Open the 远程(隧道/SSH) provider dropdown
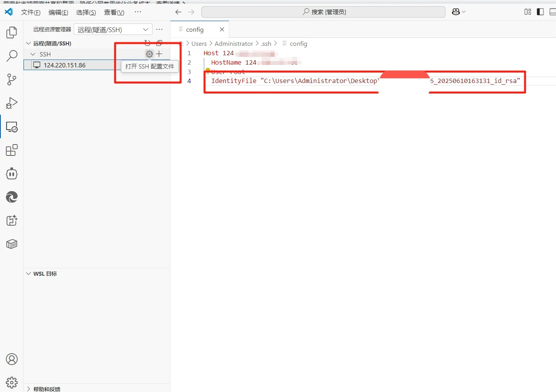 pos(112,29)
